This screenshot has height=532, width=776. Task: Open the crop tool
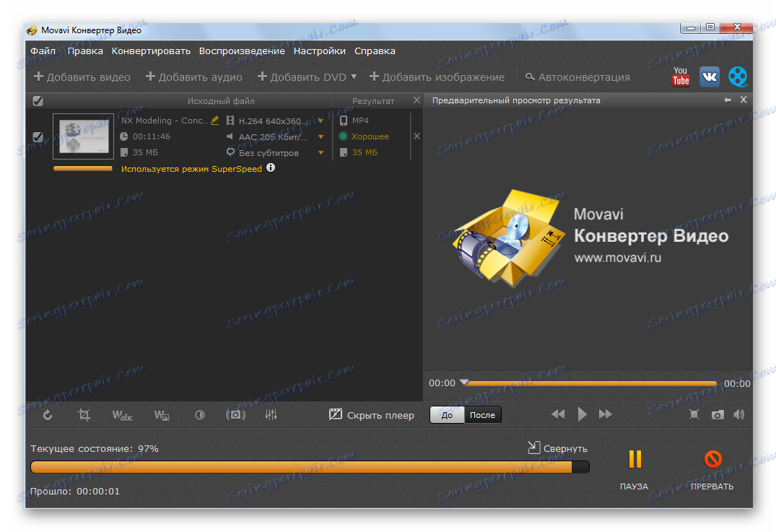[x=83, y=414]
